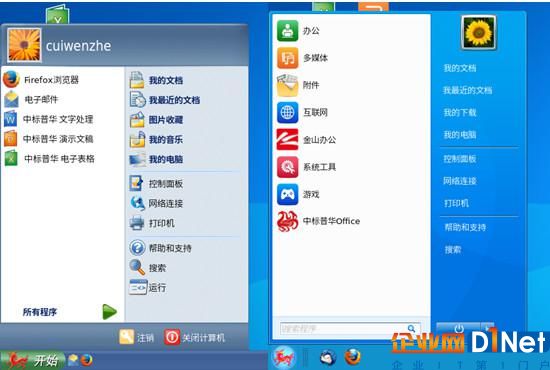Open the 游戏 games category
Screen dimensions: 550x370
click(x=298, y=194)
